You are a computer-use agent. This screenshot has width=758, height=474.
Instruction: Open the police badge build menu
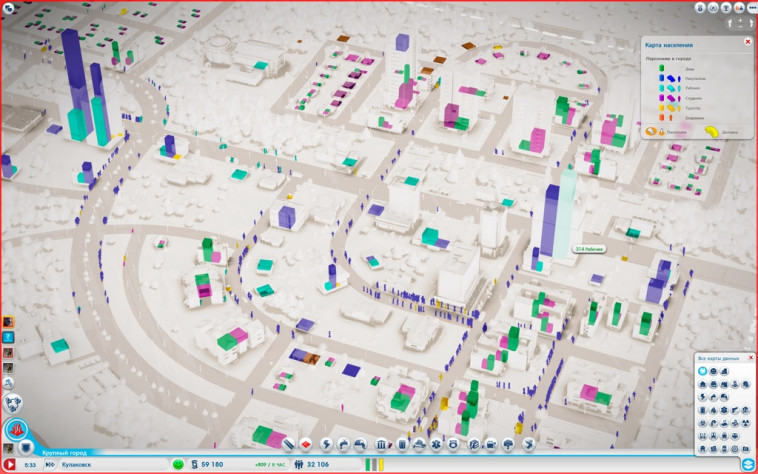click(x=453, y=444)
